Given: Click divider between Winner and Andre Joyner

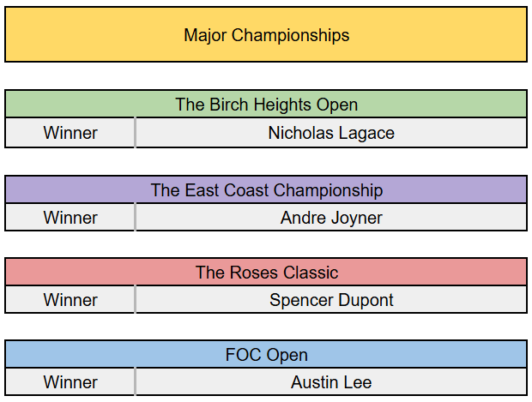Looking at the screenshot, I should (x=135, y=217).
